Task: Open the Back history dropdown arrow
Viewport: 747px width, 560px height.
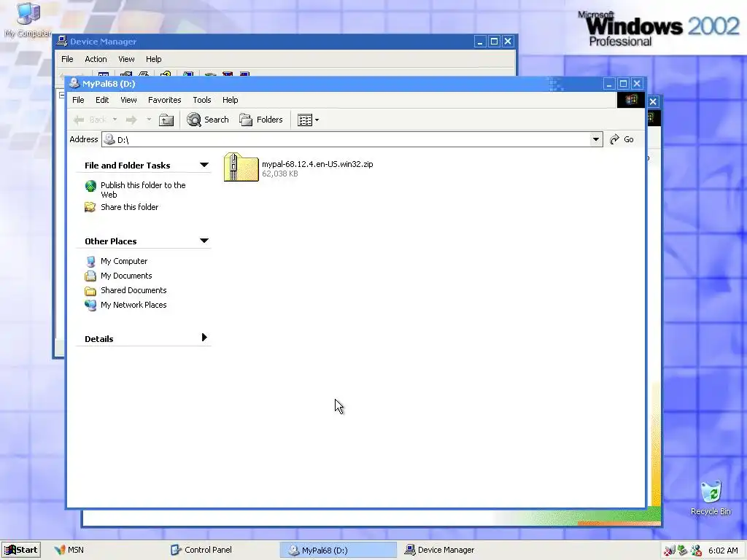Action: click(115, 120)
